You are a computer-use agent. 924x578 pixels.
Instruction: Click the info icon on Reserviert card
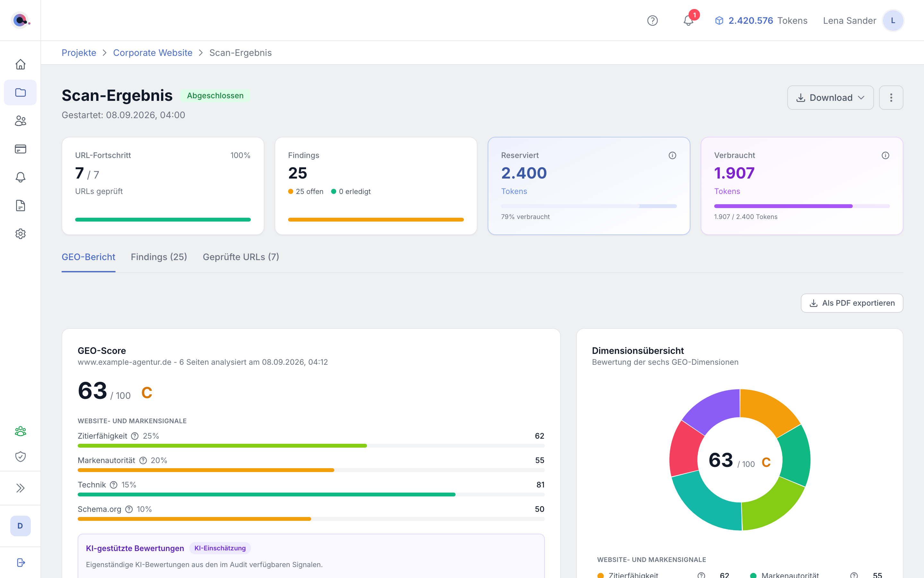(672, 155)
